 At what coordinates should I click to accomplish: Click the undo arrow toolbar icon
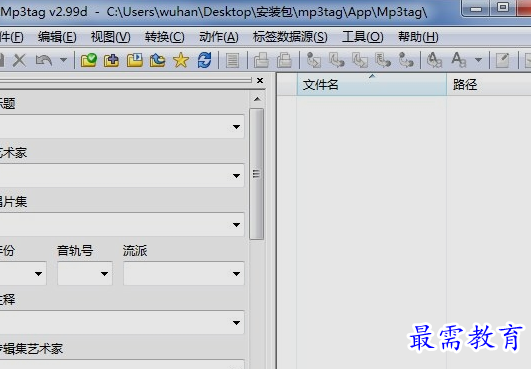coord(44,61)
